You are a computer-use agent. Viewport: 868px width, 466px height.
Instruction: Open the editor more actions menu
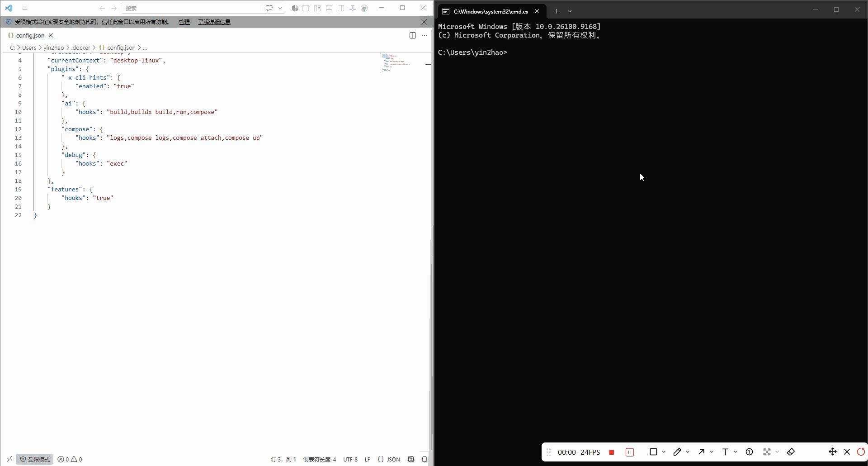tap(425, 35)
